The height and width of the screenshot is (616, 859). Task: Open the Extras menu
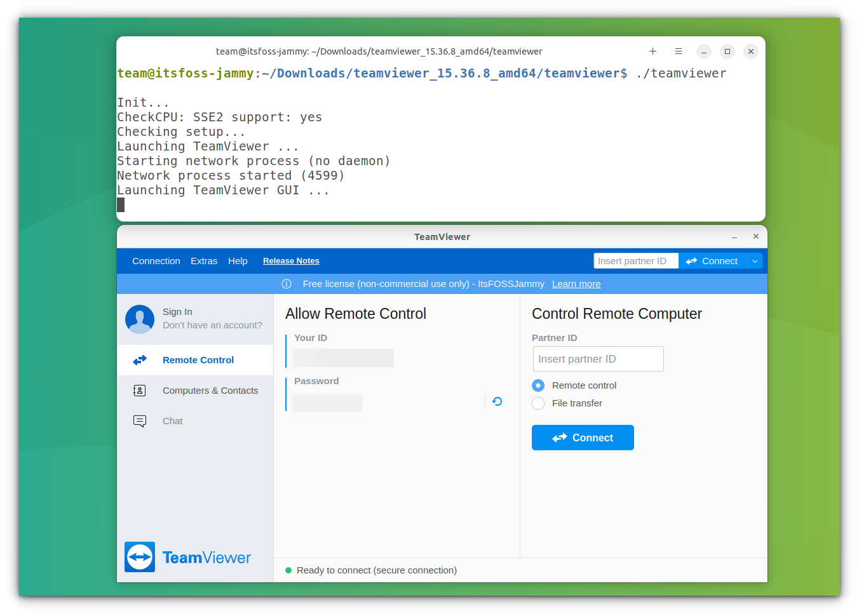(204, 261)
